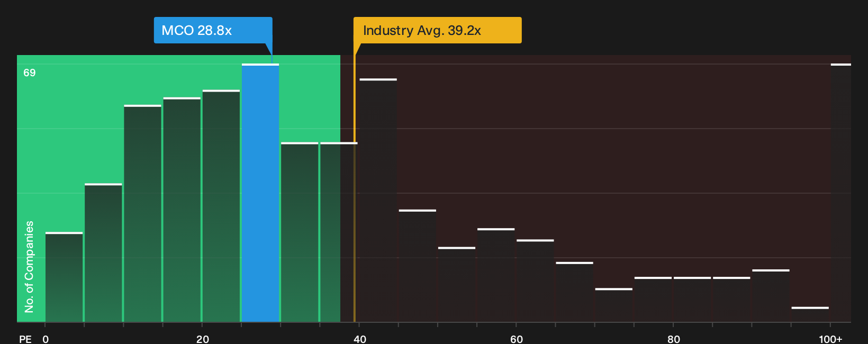Select the histogram bar for PE 50 to 55
This screenshot has height=344, width=868.
click(457, 284)
